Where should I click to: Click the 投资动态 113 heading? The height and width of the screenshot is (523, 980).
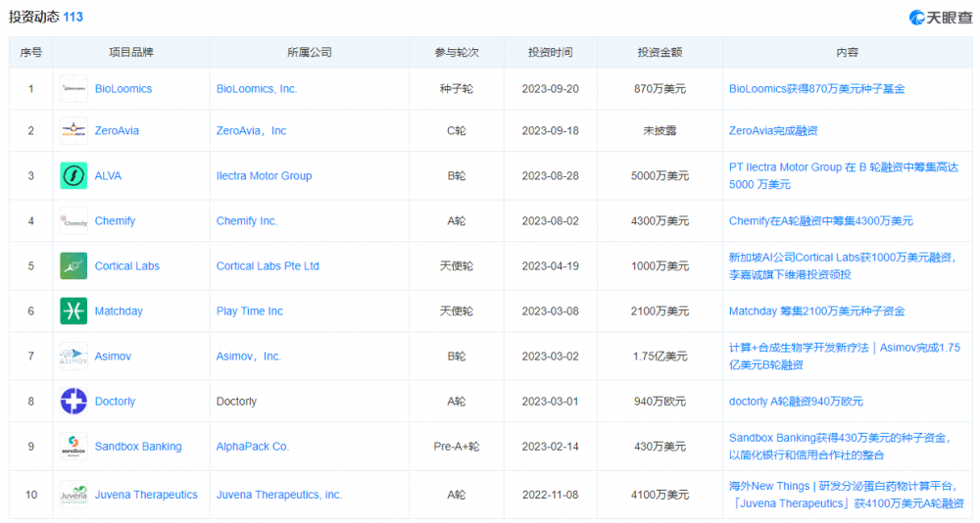click(x=46, y=17)
